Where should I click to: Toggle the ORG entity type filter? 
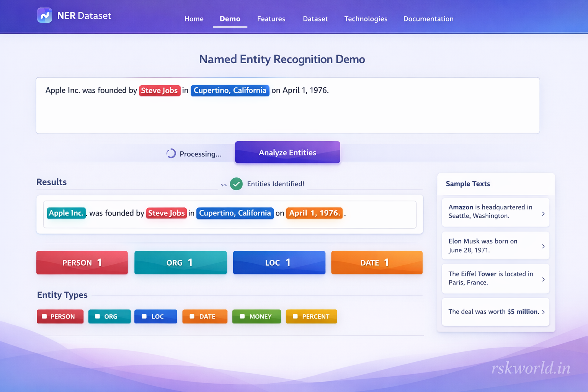109,317
